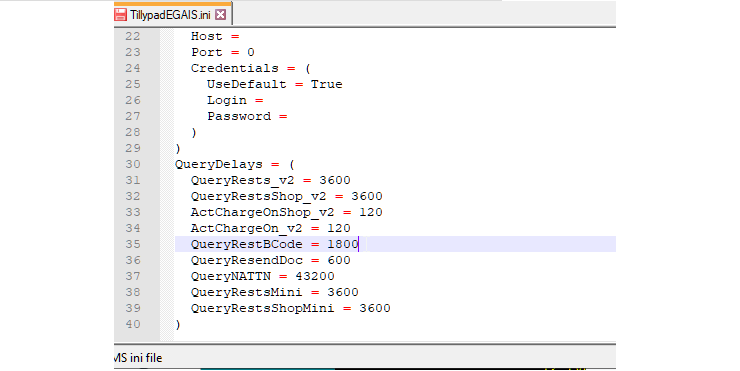Screen dimensions: 740x371
Task: Click the ActChargeOn_v2 key
Action: [x=246, y=228]
